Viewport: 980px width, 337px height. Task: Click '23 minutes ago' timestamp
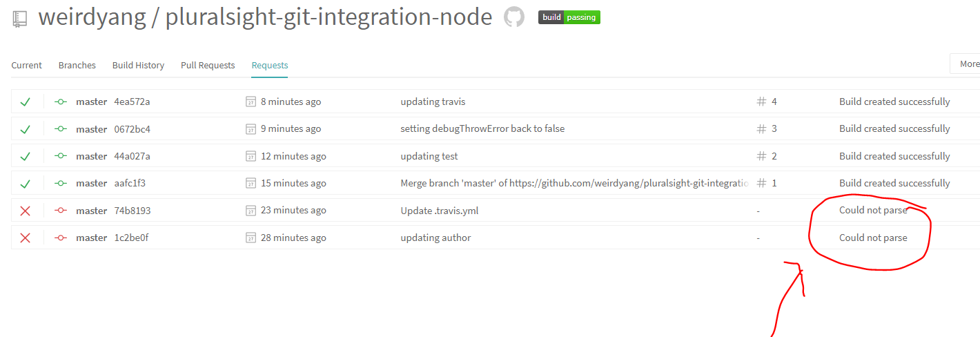tap(293, 211)
